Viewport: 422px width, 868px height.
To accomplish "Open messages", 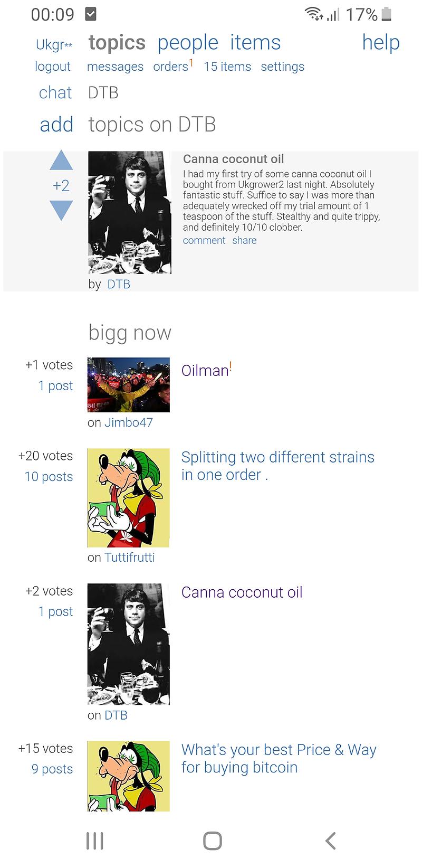I will pyautogui.click(x=115, y=67).
